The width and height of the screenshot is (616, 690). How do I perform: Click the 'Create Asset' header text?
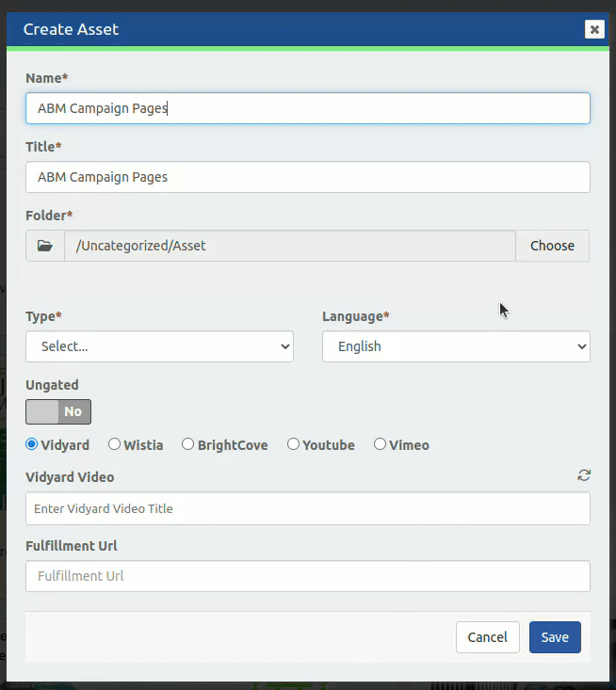[x=71, y=29]
